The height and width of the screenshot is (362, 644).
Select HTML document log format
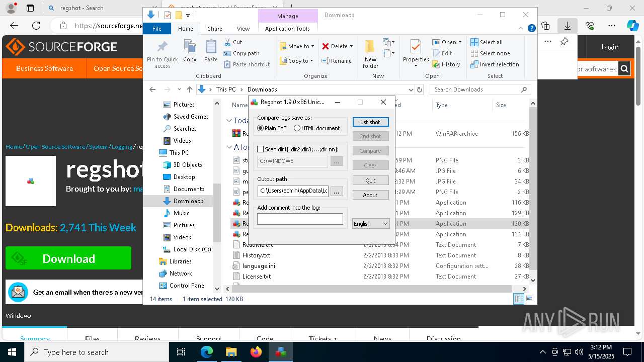click(x=316, y=128)
